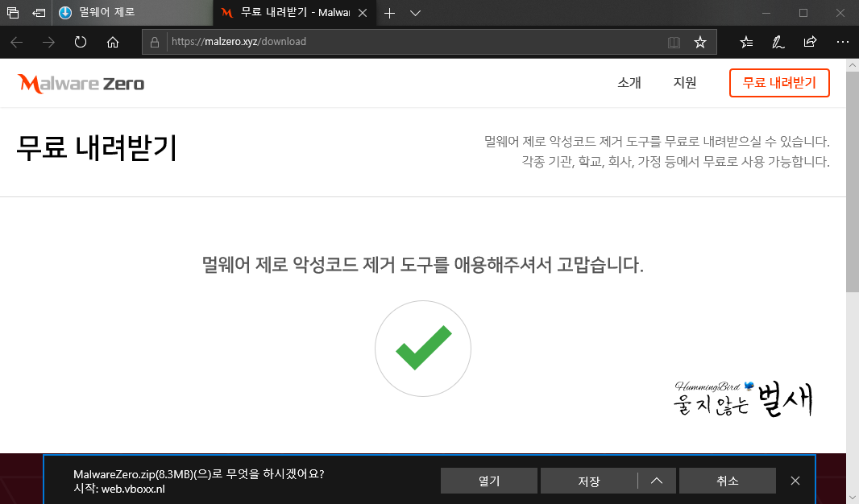
Task: Click 취소 to cancel the download
Action: [x=728, y=481]
